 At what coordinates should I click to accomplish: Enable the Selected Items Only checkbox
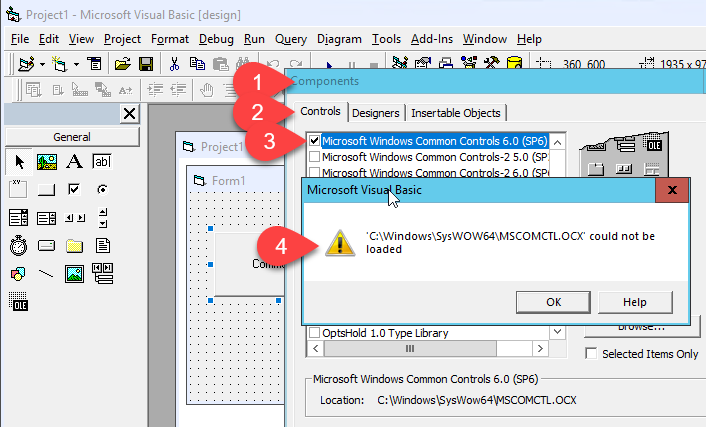pos(592,353)
